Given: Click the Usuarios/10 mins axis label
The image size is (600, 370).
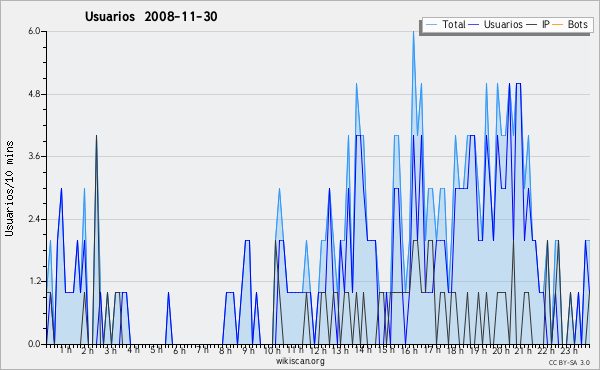Looking at the screenshot, I should (9, 188).
